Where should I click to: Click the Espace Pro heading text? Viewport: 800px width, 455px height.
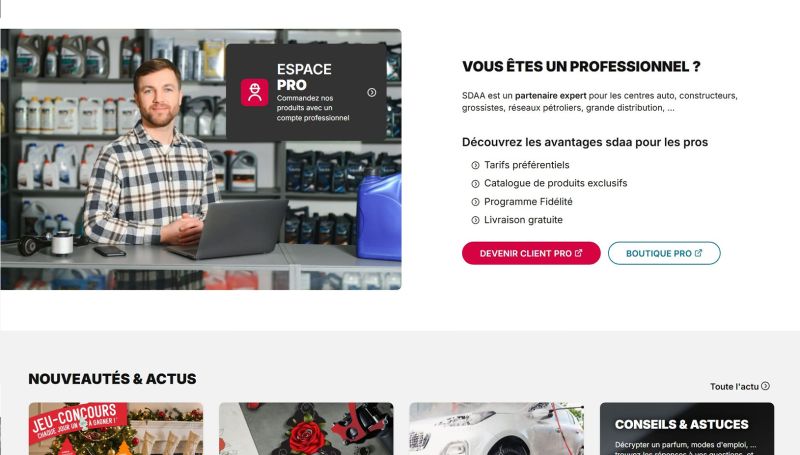pos(304,77)
